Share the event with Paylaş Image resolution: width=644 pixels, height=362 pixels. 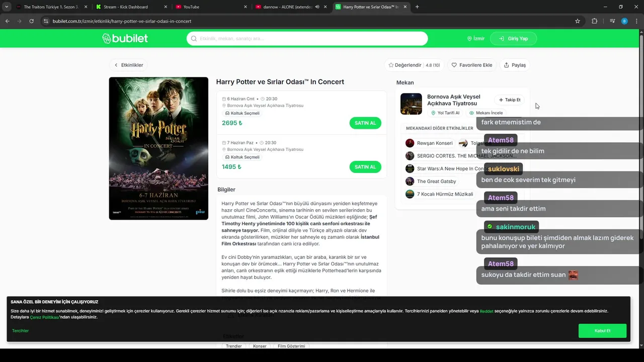tap(515, 65)
